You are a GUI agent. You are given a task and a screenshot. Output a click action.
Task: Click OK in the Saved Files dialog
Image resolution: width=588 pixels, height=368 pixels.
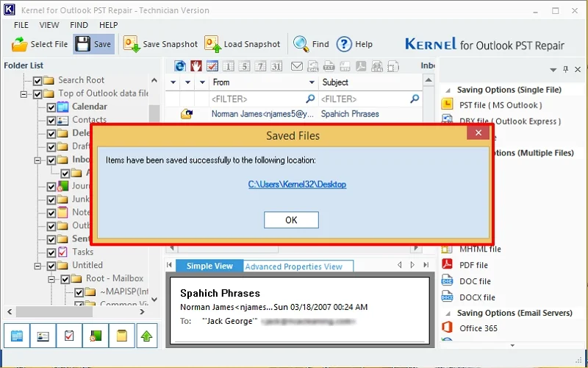click(291, 220)
